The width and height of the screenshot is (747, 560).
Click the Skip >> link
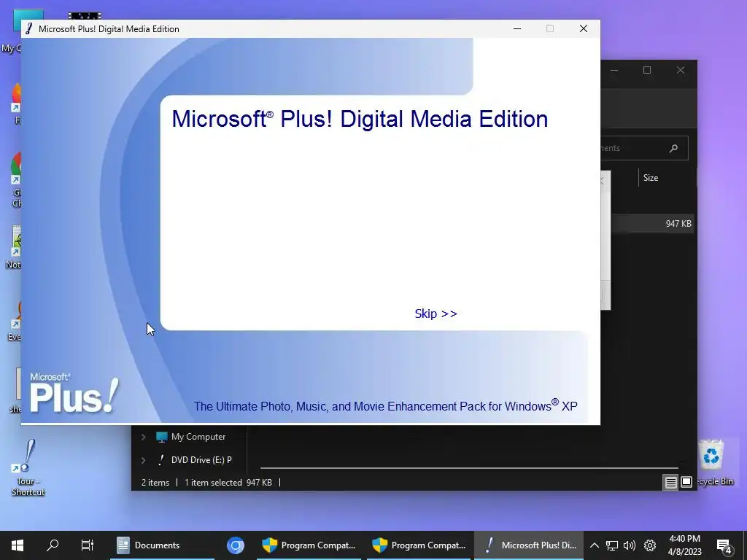[x=436, y=314]
